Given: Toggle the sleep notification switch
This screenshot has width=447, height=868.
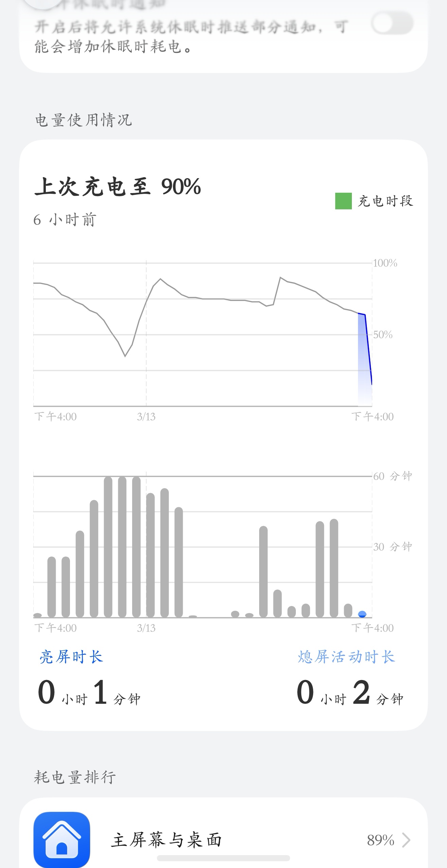Looking at the screenshot, I should pos(392,23).
